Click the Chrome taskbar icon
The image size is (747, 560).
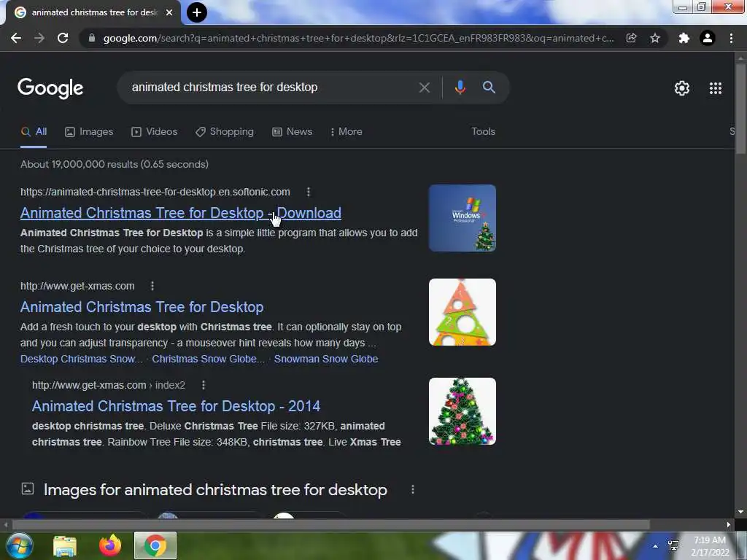coord(155,545)
